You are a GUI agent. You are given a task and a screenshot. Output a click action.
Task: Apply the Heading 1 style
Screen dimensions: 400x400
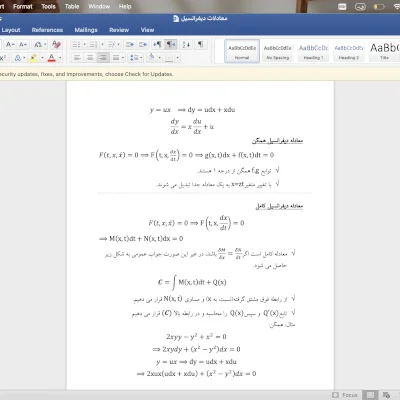coord(313,51)
